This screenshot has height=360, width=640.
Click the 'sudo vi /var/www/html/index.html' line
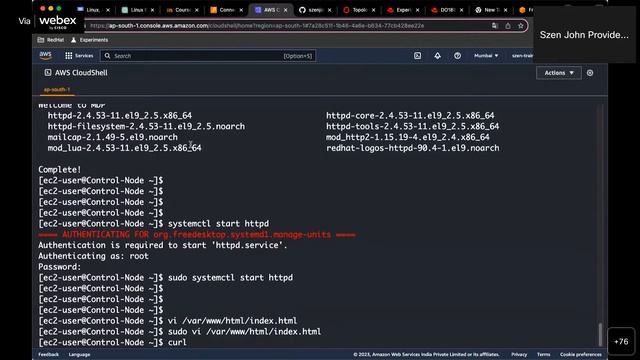[180, 331]
